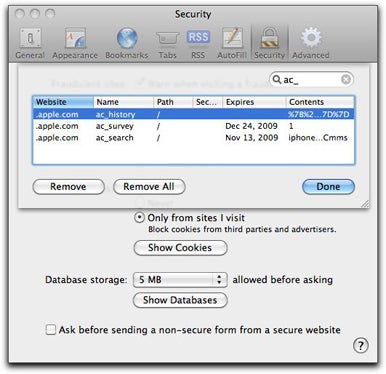The image size is (386, 374).
Task: Clear the cookie search field text
Action: [346, 79]
